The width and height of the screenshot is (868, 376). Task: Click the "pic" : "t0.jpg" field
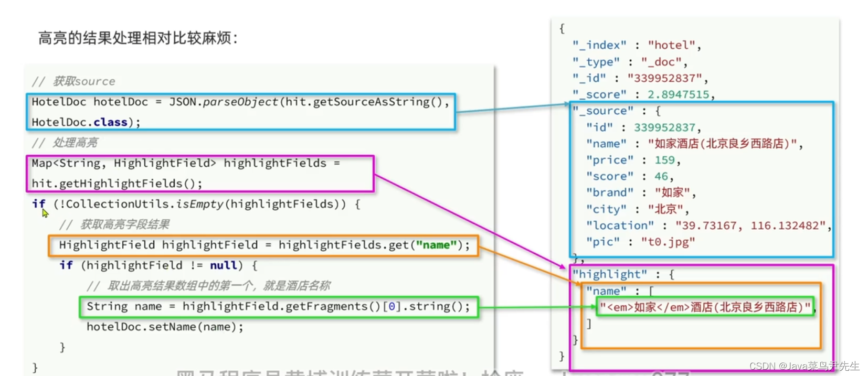pos(640,242)
